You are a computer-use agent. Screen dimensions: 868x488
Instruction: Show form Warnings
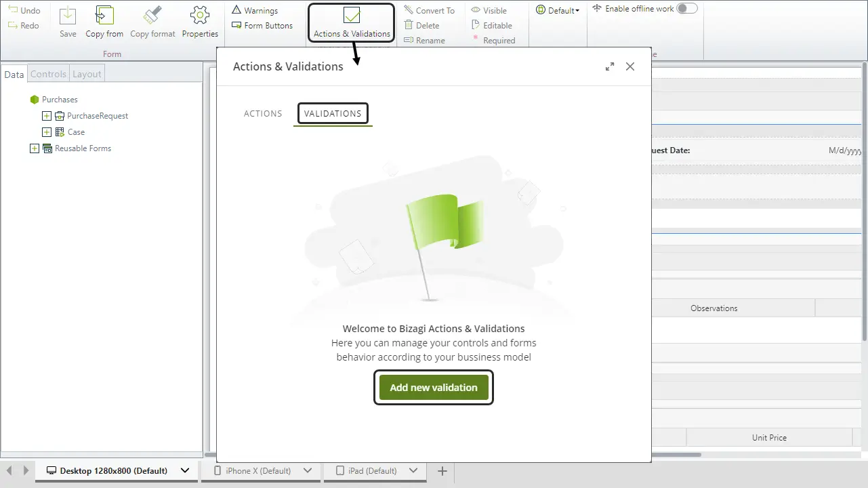click(255, 10)
